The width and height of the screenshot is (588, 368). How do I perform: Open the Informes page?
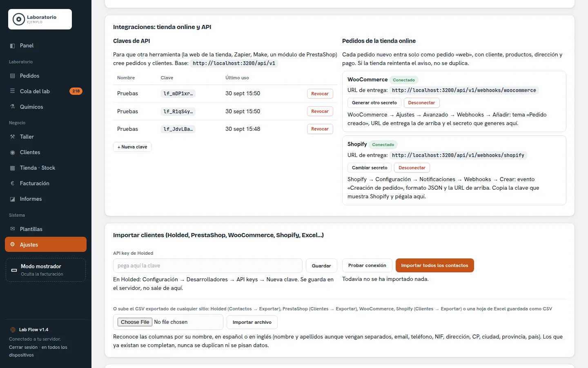click(46, 199)
